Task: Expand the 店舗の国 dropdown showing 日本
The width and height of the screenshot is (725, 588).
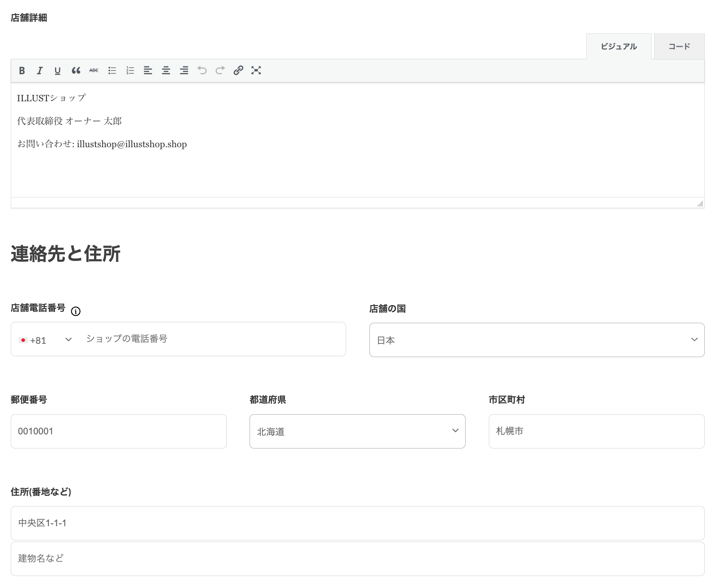Action: (536, 340)
